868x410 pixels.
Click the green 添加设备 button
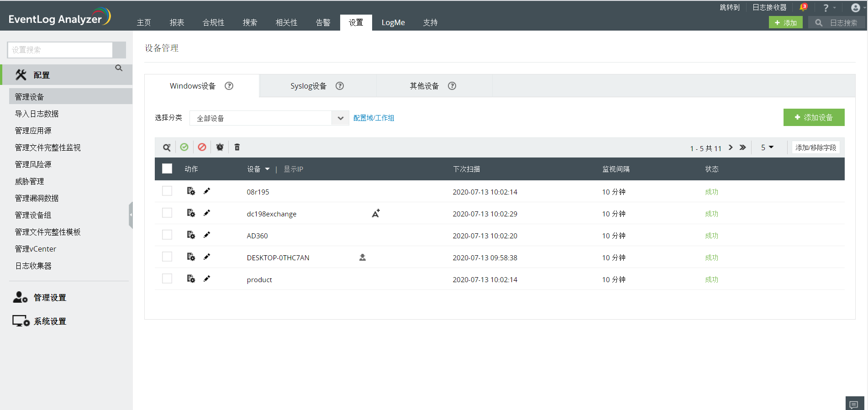814,117
